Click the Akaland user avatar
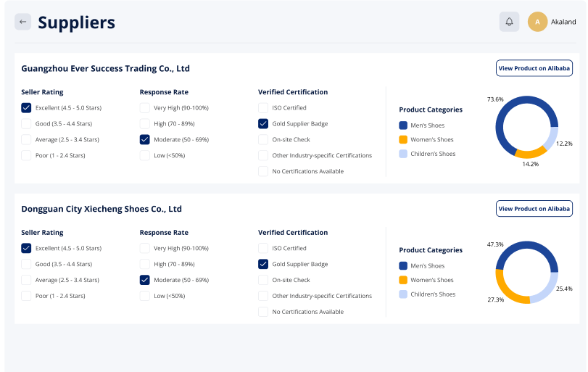Image resolution: width=588 pixels, height=372 pixels. coord(537,22)
